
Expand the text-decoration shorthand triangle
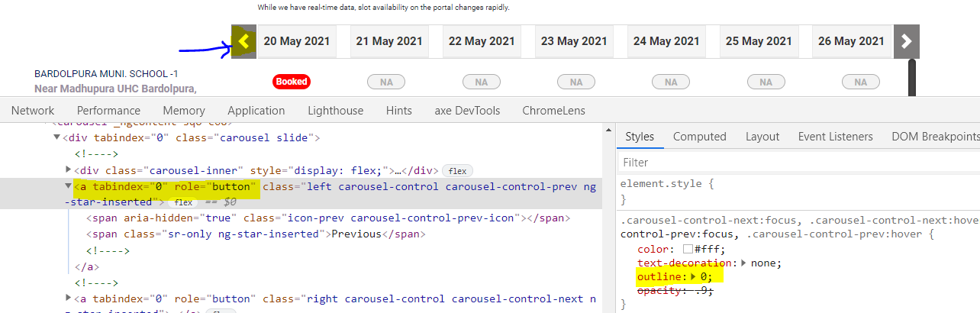tap(743, 263)
